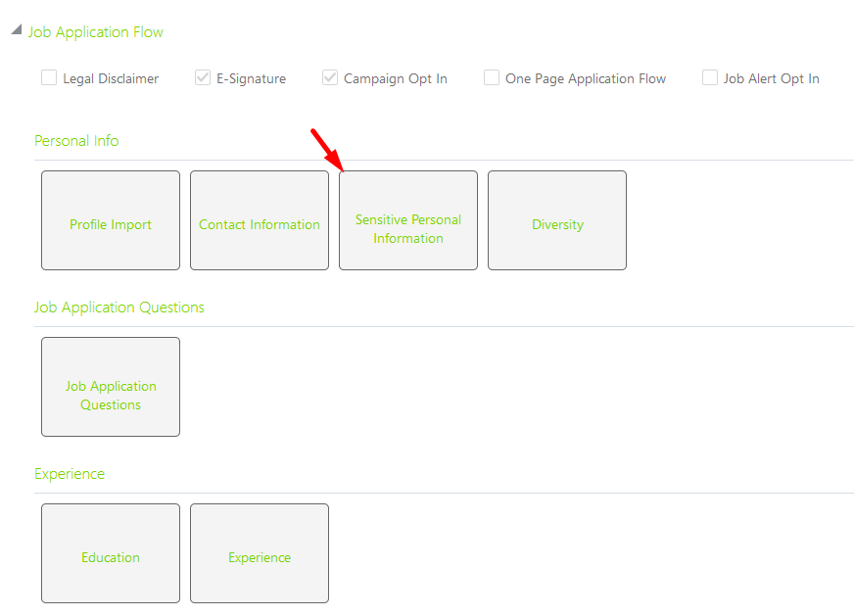
Task: Enable the Legal Disclaimer checkbox
Action: pos(49,77)
